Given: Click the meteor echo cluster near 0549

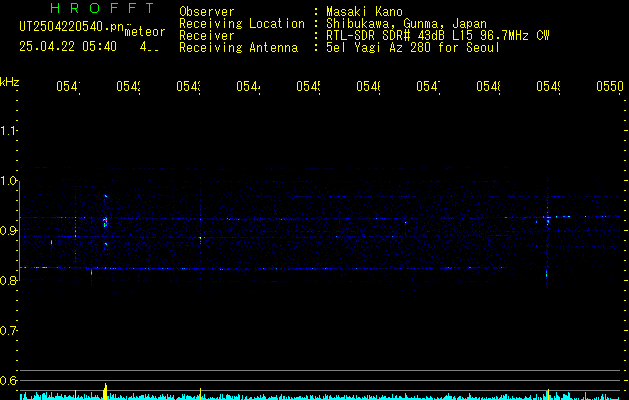Looking at the screenshot, I should coord(548,219).
